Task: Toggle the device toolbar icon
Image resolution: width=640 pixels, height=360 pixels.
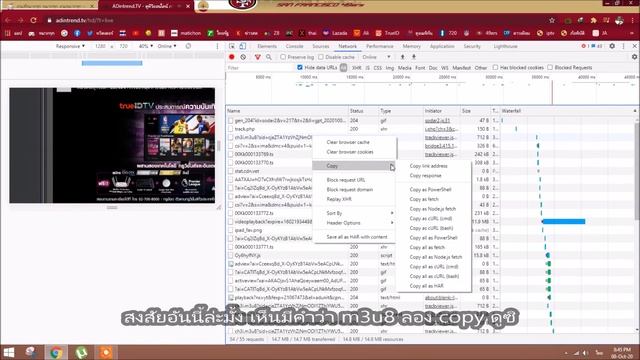Action: tap(242, 46)
